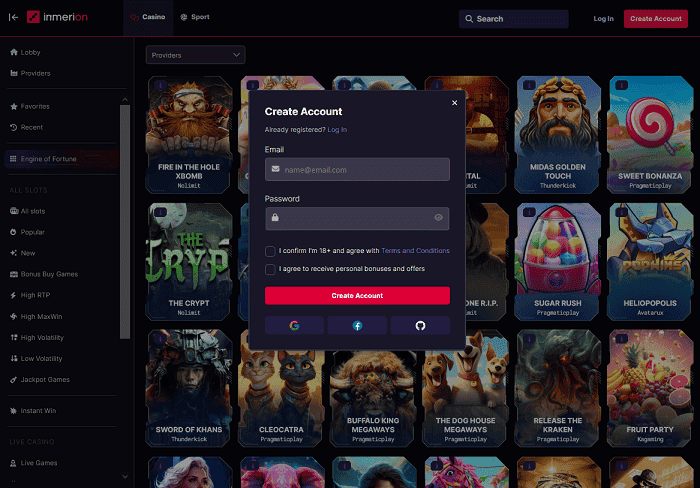Collapse the sidebar with the arrow icon
The width and height of the screenshot is (700, 488).
13,17
